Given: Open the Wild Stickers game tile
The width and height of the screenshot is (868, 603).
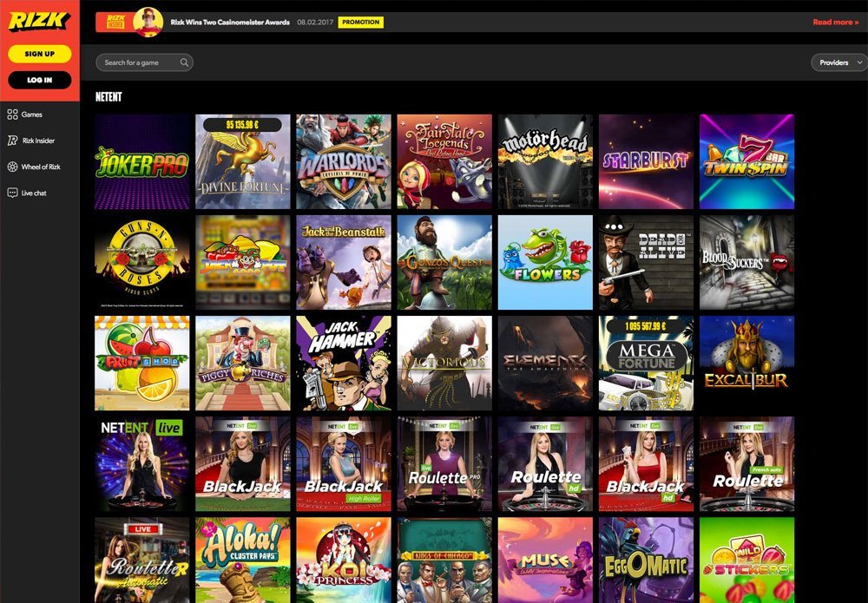Looking at the screenshot, I should click(746, 560).
